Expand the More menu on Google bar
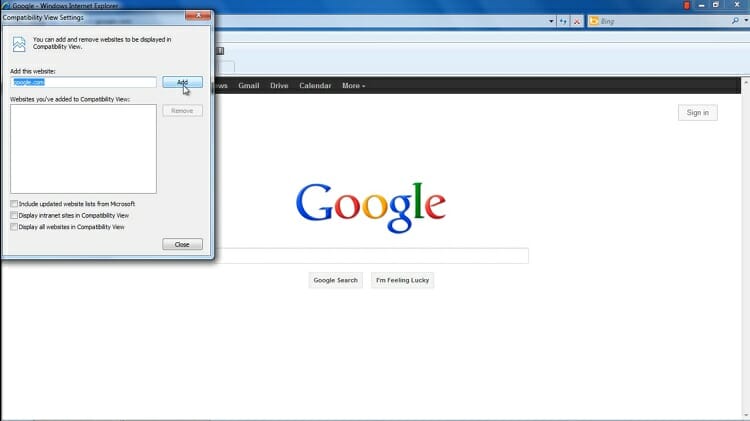The image size is (750, 421). coord(353,86)
